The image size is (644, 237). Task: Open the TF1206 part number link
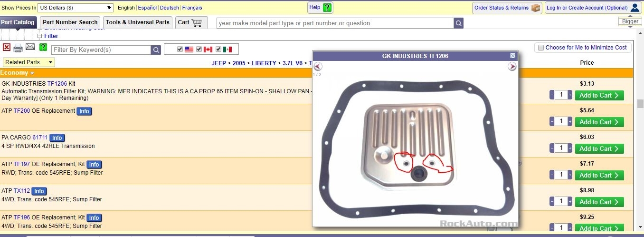pos(57,84)
